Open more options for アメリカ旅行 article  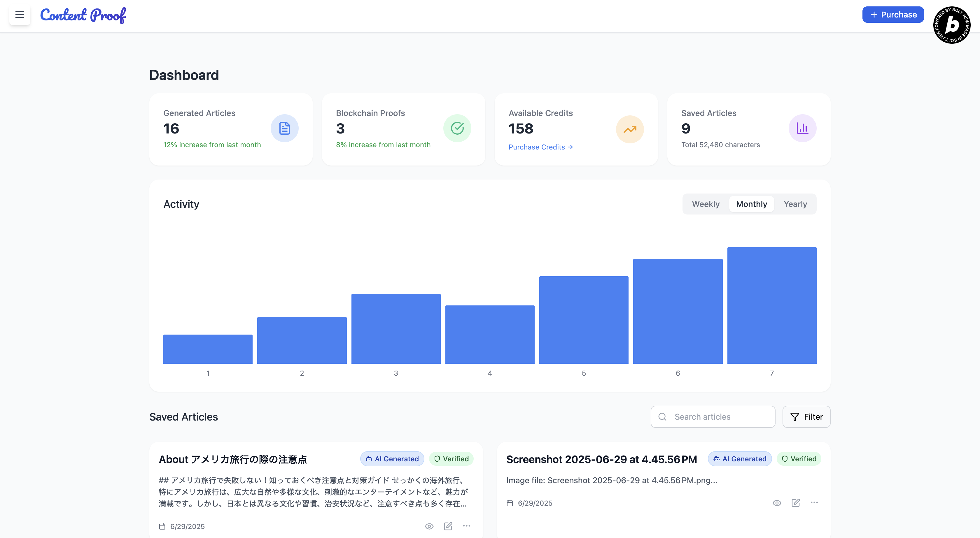pos(466,526)
